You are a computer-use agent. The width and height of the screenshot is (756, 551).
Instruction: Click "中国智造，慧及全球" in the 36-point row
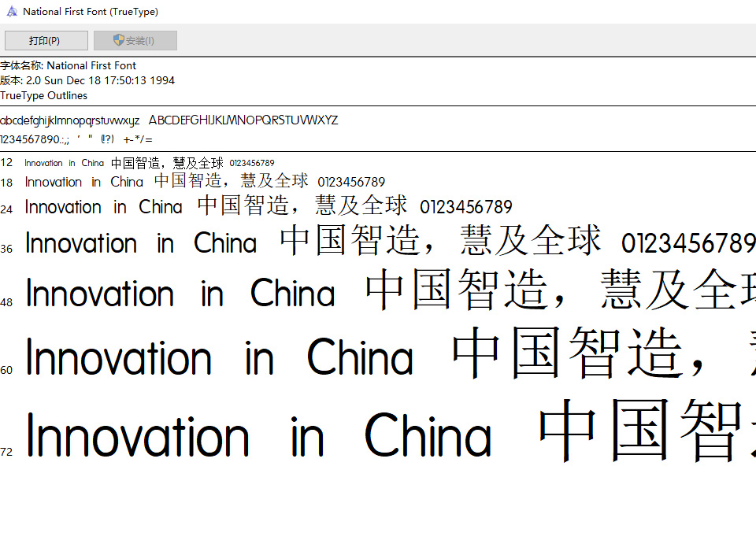[x=440, y=240]
